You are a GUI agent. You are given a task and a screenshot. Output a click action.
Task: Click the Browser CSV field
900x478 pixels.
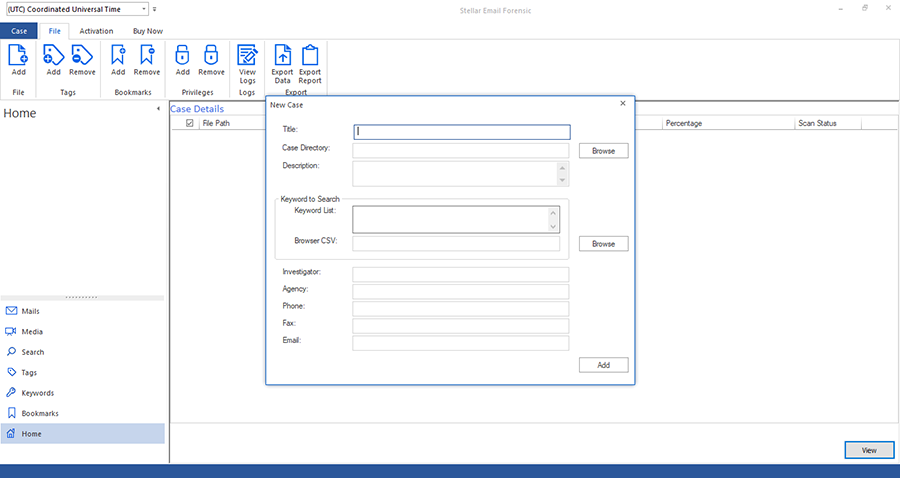click(456, 243)
